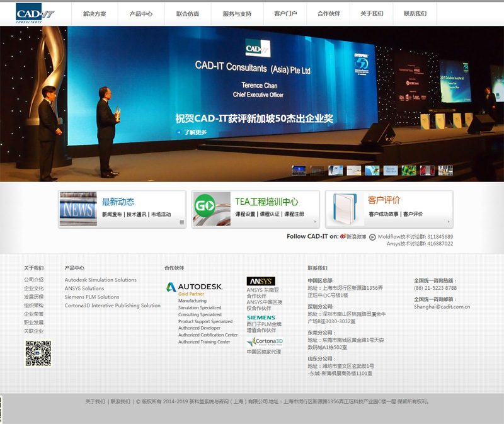Open 课程设置 link

pyautogui.click(x=245, y=214)
